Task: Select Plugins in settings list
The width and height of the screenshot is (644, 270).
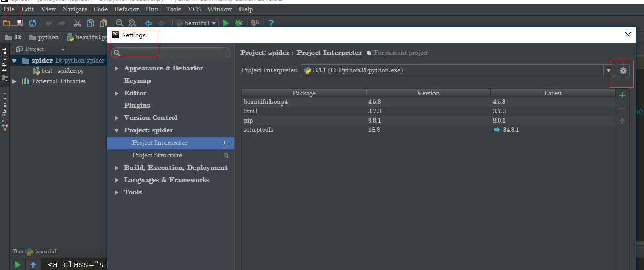Action: (x=137, y=106)
